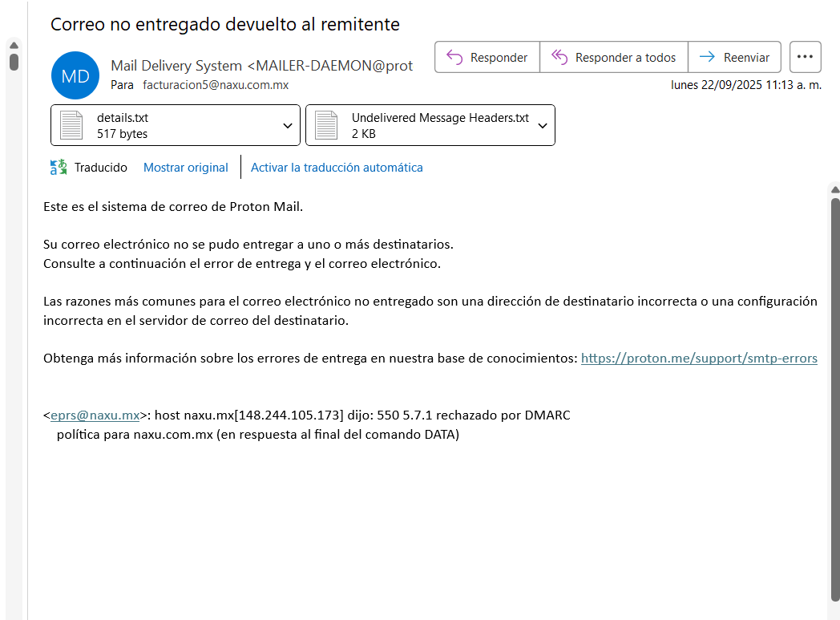
Task: Click the eprs@naxu.mx email address link
Action: 95,415
